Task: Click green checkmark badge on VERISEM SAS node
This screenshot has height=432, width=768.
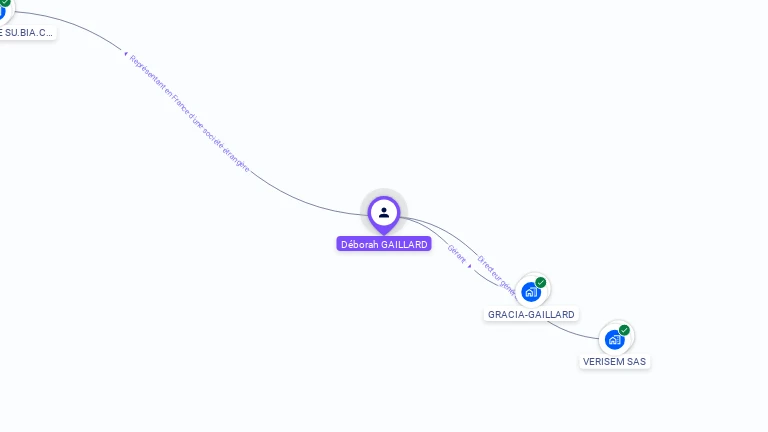Action: (x=624, y=330)
